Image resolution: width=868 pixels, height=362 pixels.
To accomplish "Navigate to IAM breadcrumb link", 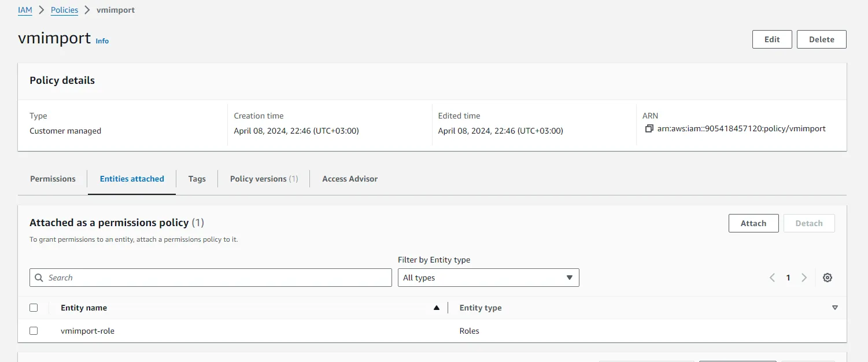I will click(25, 10).
